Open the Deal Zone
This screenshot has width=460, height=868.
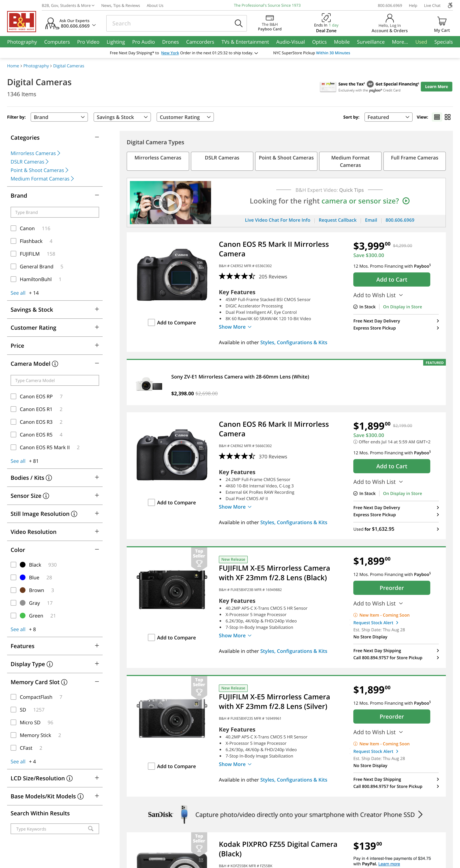coord(326,23)
